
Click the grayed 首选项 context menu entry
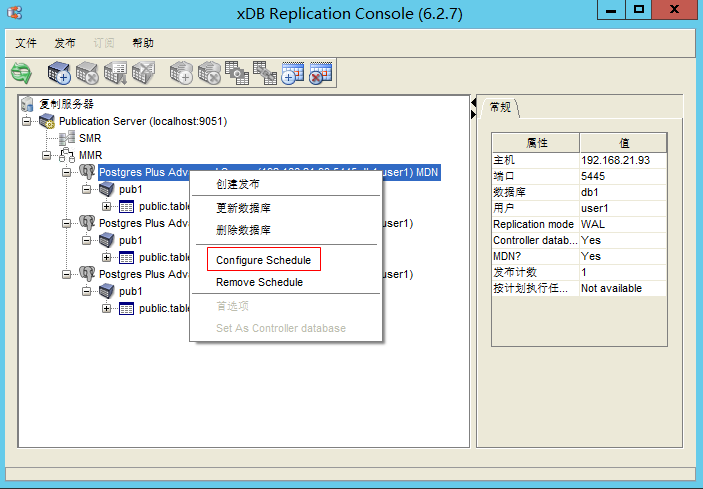286,306
